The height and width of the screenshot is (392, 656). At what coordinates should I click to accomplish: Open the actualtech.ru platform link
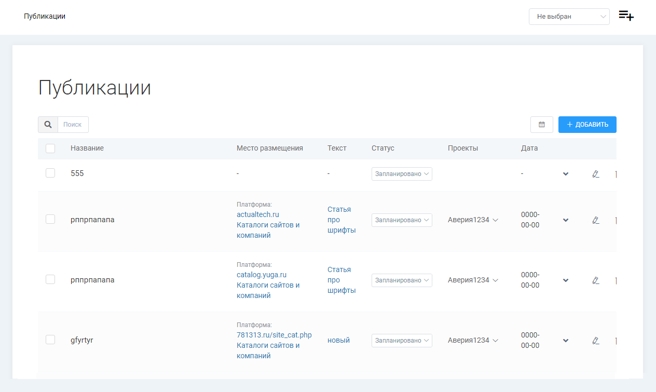(258, 214)
